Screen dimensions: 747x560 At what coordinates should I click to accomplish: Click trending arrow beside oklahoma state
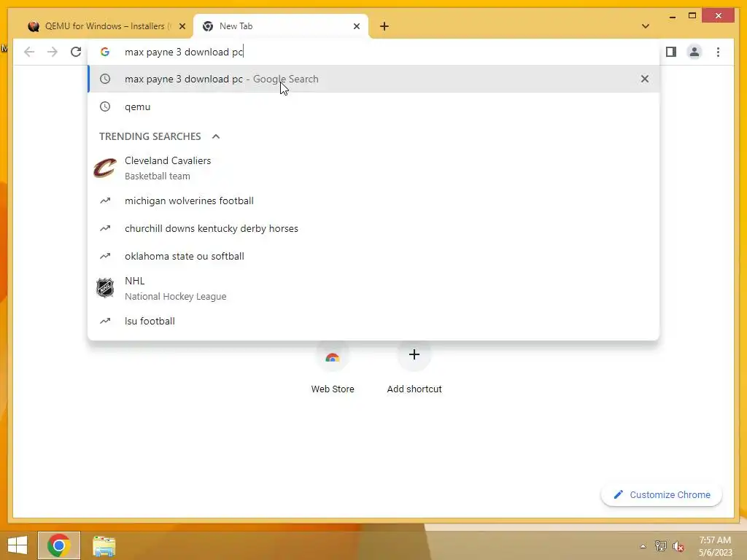[x=105, y=256]
